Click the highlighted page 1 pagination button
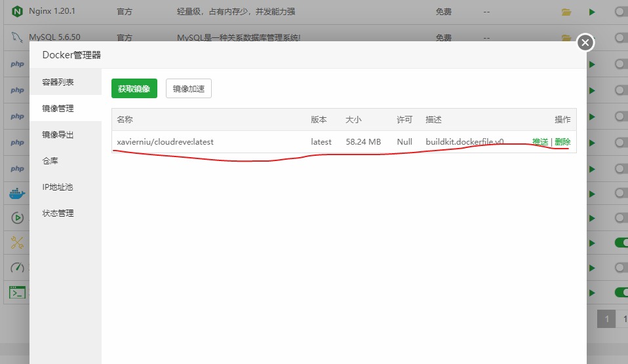 pos(606,319)
